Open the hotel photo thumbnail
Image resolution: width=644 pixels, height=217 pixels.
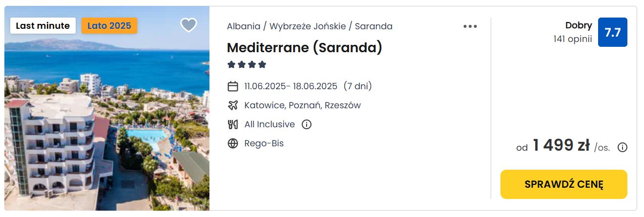(107, 108)
